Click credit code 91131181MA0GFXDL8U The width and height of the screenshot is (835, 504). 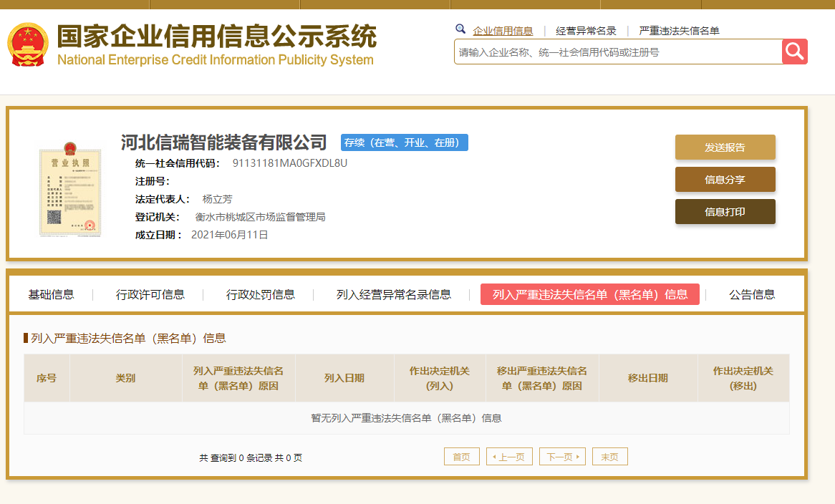point(290,163)
